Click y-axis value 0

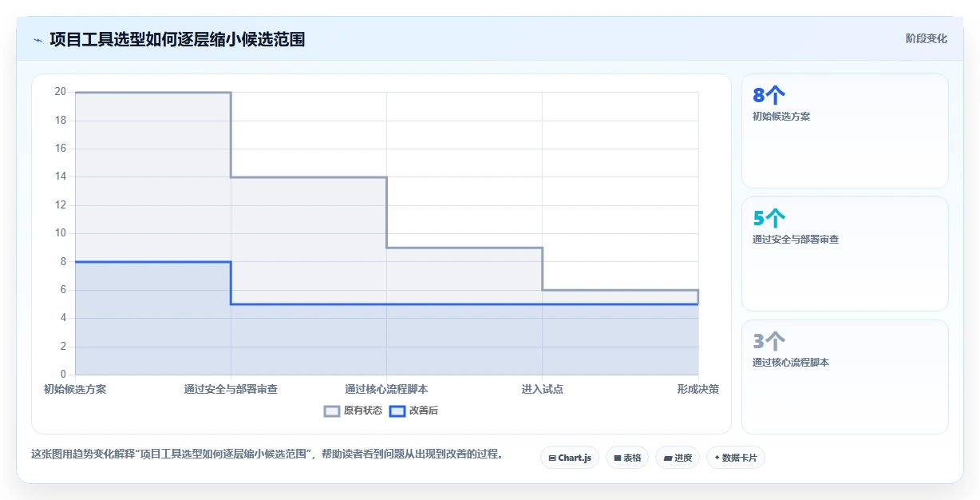point(63,375)
